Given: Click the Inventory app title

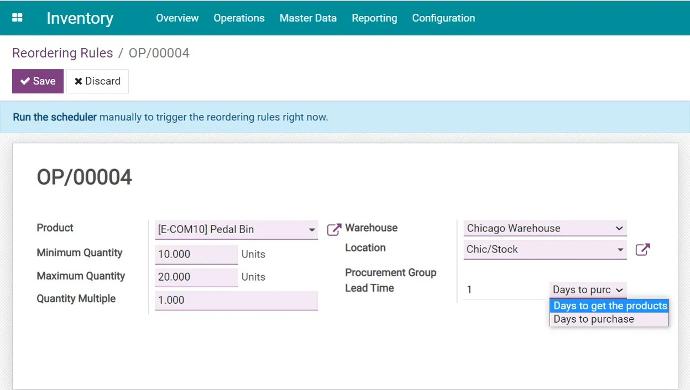Looking at the screenshot, I should [x=80, y=18].
